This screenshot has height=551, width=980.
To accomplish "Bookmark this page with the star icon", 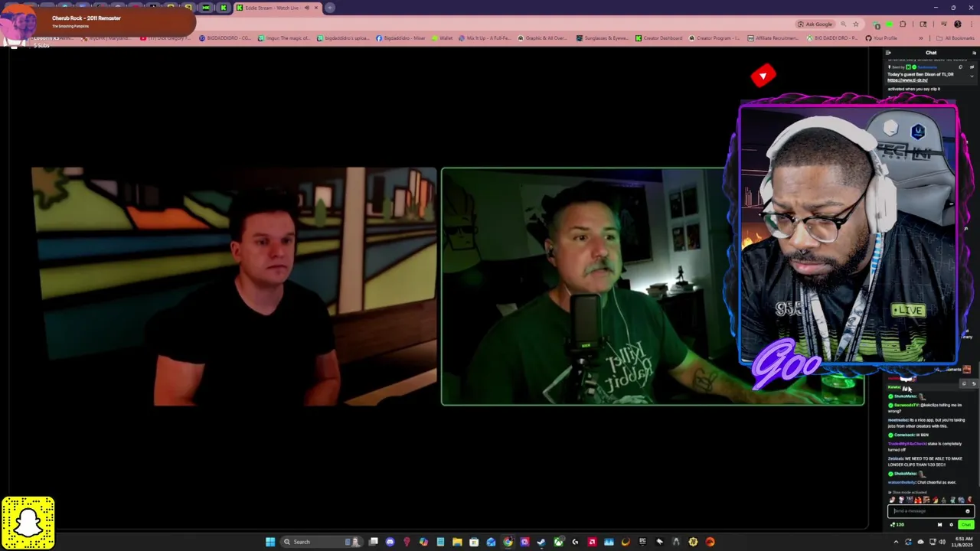I will click(856, 24).
